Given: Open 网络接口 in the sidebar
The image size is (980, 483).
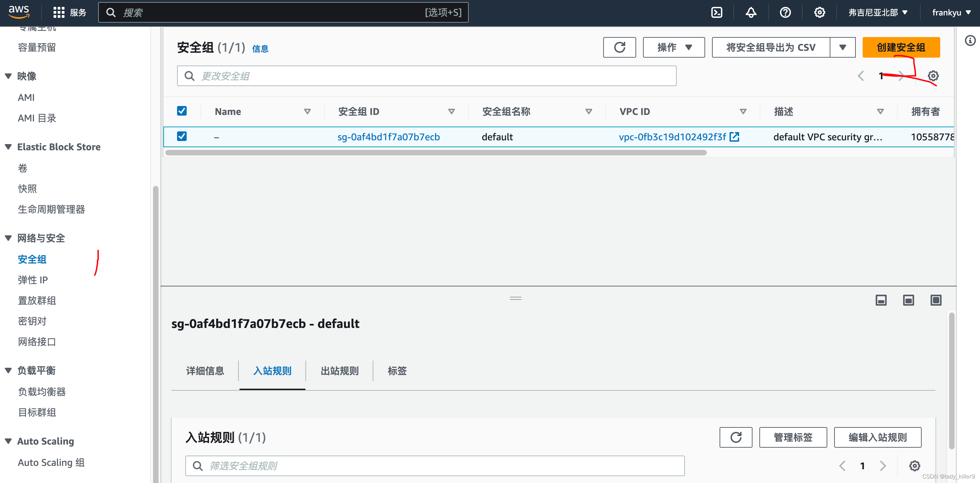Looking at the screenshot, I should point(37,342).
